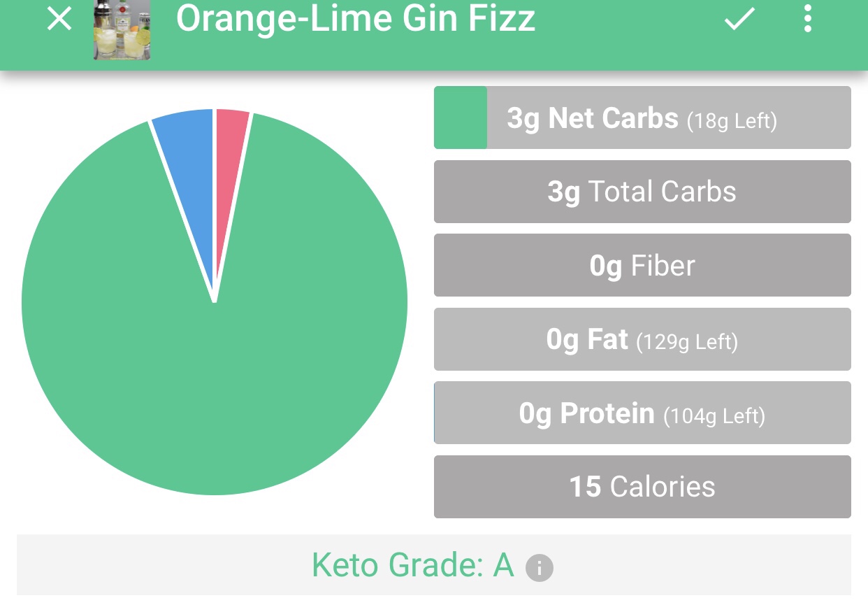
Task: Tap the 0g Fat bar
Action: 642,339
